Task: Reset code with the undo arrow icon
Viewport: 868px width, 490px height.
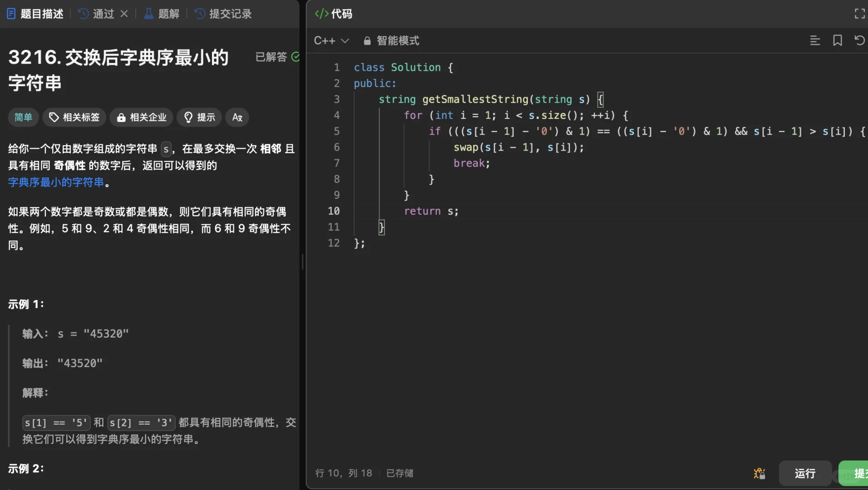Action: click(x=859, y=40)
